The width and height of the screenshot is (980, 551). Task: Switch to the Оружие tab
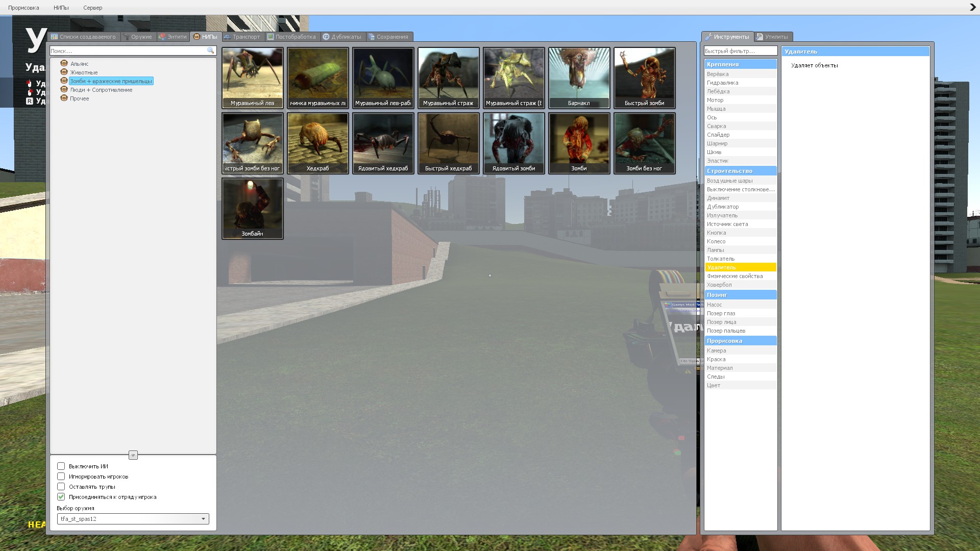point(137,37)
